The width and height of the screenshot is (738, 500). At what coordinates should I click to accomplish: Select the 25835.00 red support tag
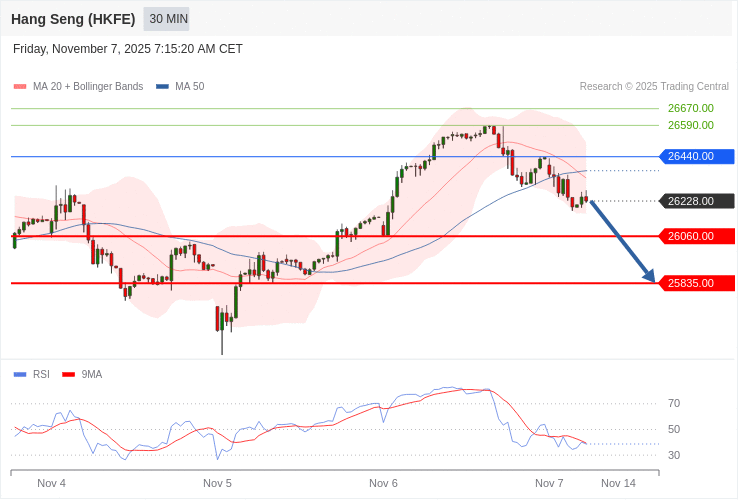coord(696,283)
